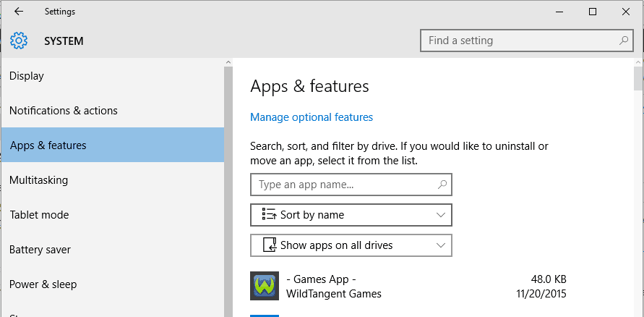
Task: Close the Settings window
Action: point(625,12)
